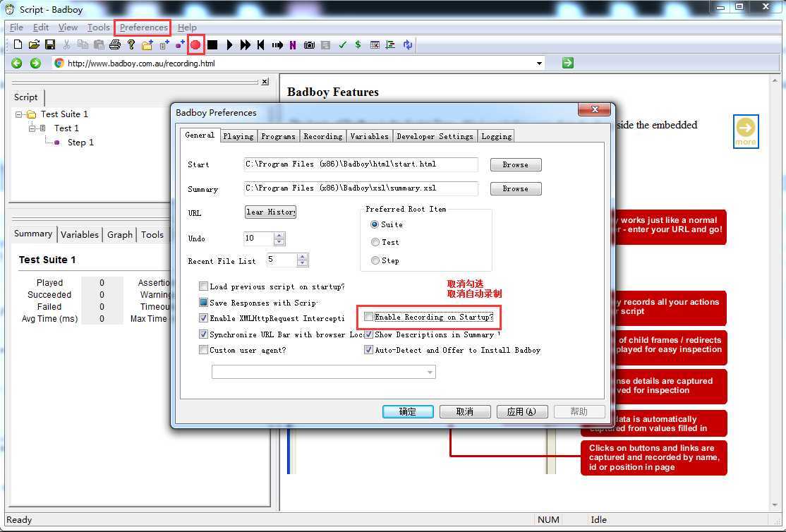Go back with green left arrow button
This screenshot has height=532, width=786.
coord(17,64)
